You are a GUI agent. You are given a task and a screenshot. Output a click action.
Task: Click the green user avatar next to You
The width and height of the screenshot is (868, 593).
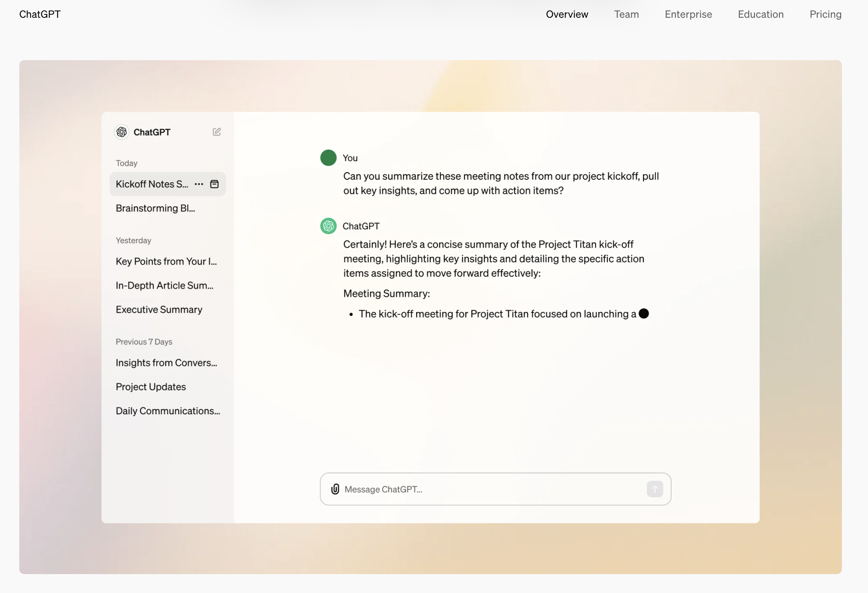point(329,158)
